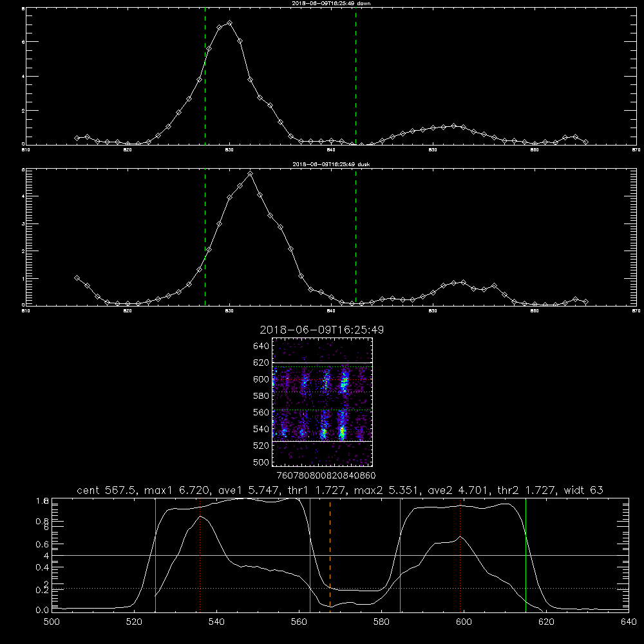Select the left green dashed line in dawn plot
Screen dimensions: 644x644
205,77
